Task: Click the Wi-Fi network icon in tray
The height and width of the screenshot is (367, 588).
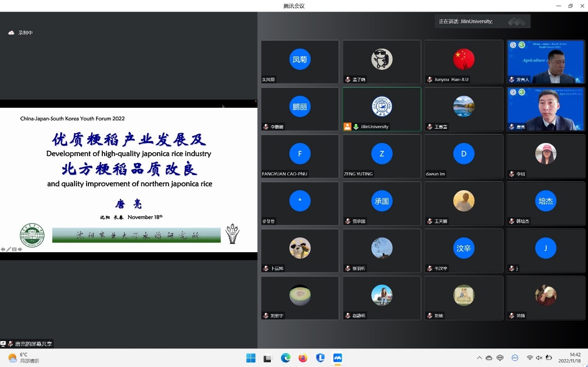Action: point(530,358)
